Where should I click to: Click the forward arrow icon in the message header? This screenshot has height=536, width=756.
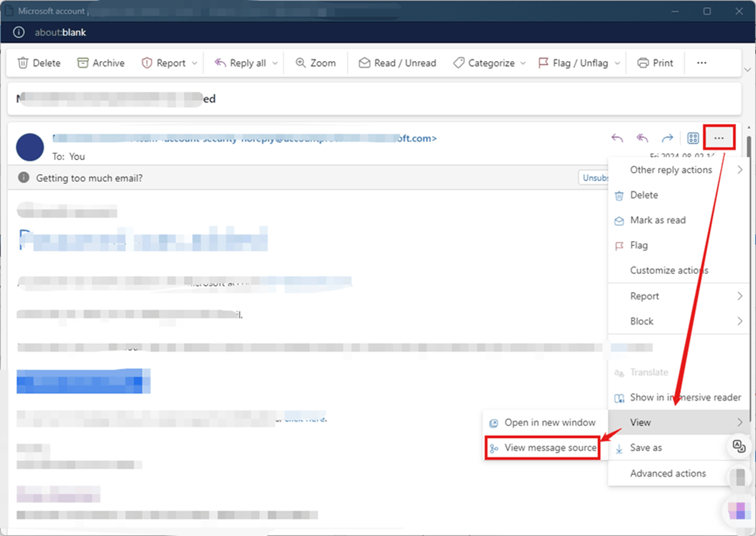[x=667, y=138]
